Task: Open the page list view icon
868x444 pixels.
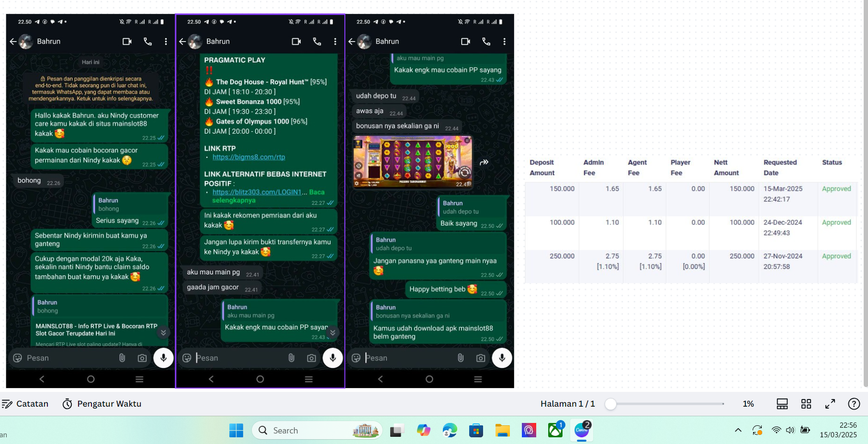Action: (x=782, y=404)
